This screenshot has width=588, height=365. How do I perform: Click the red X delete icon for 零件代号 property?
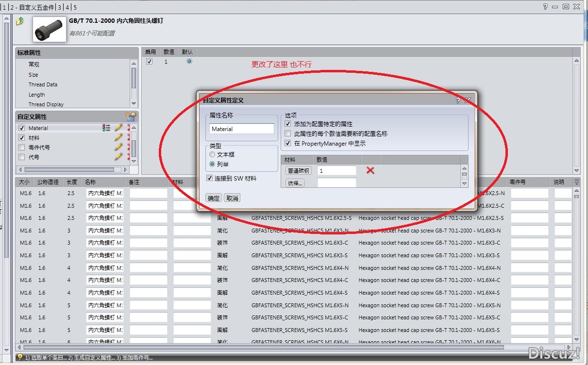129,147
